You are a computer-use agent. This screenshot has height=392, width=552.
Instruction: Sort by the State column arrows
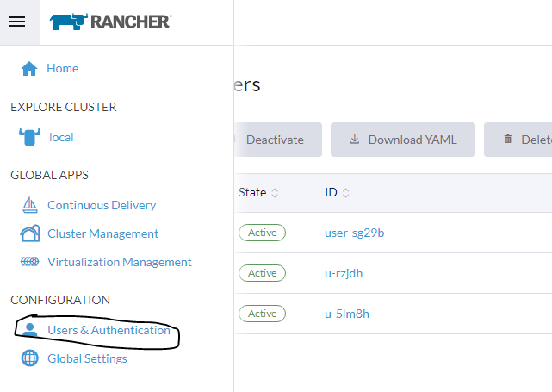coord(275,193)
